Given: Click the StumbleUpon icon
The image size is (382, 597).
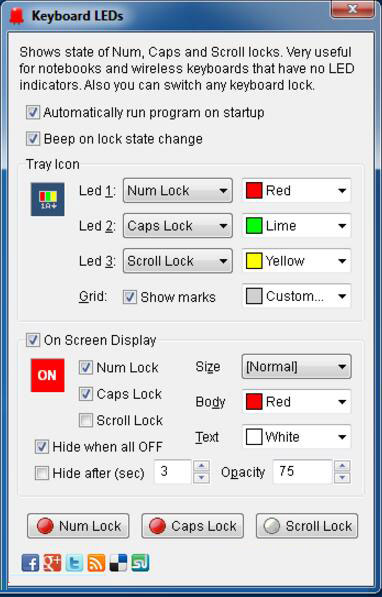Looking at the screenshot, I should 140,563.
